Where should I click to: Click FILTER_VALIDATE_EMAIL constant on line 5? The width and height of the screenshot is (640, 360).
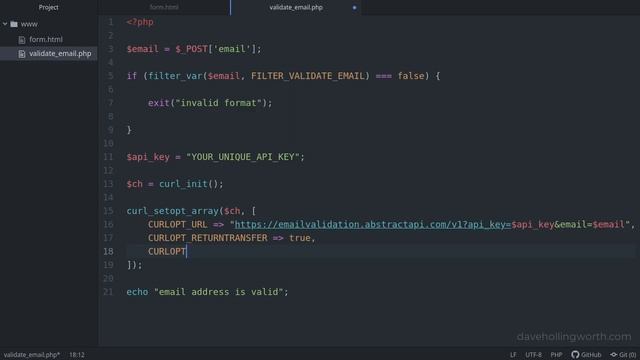pyautogui.click(x=307, y=76)
